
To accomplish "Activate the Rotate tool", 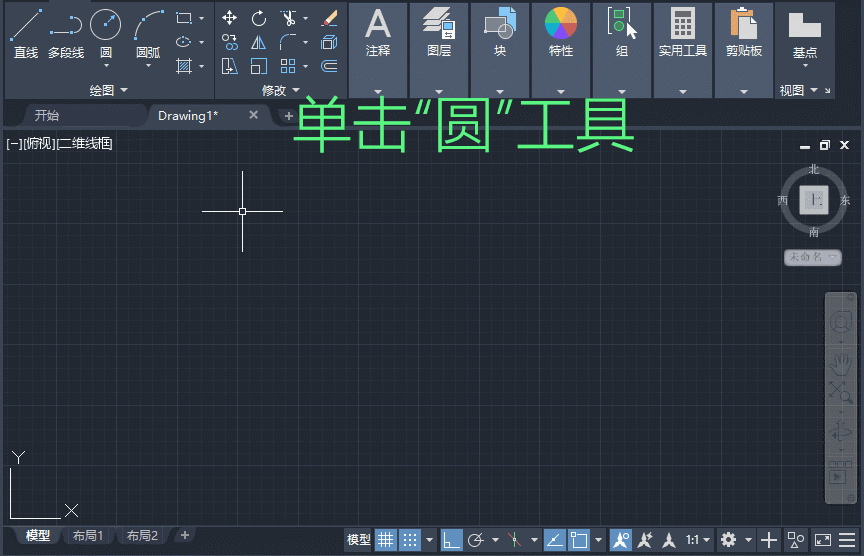I will pos(258,18).
